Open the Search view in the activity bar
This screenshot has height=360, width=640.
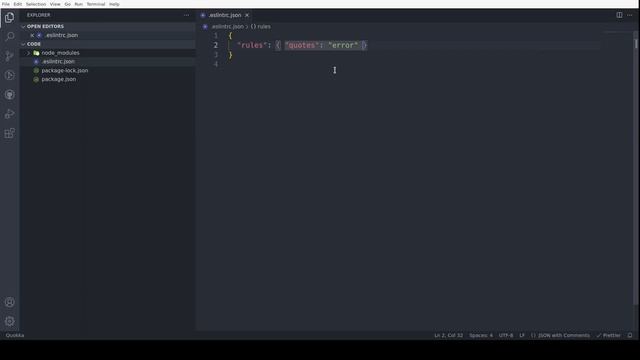(9, 37)
